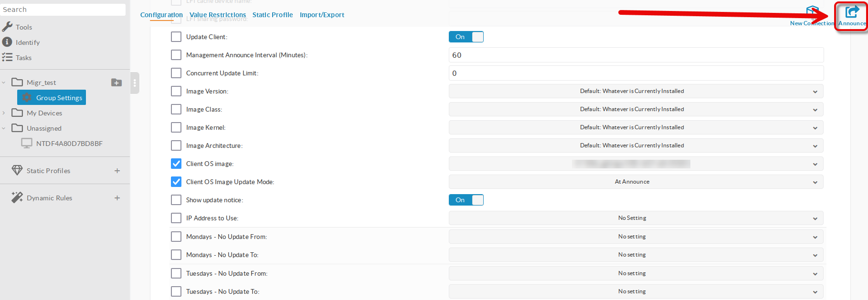Select the NTDF4A80D7BD8BF device

pyautogui.click(x=69, y=144)
